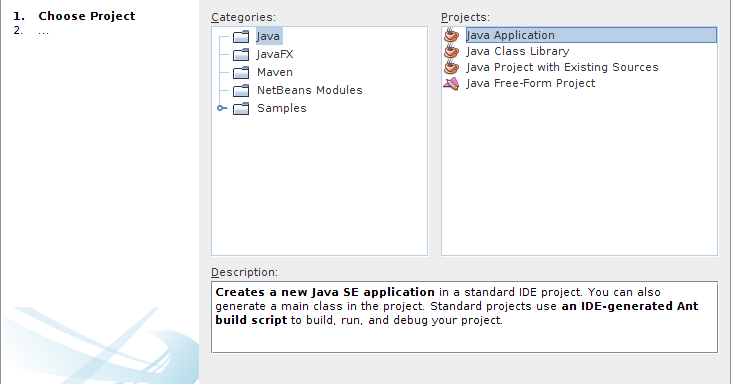The image size is (731, 384).
Task: Select the JavaFX category
Action: [275, 55]
